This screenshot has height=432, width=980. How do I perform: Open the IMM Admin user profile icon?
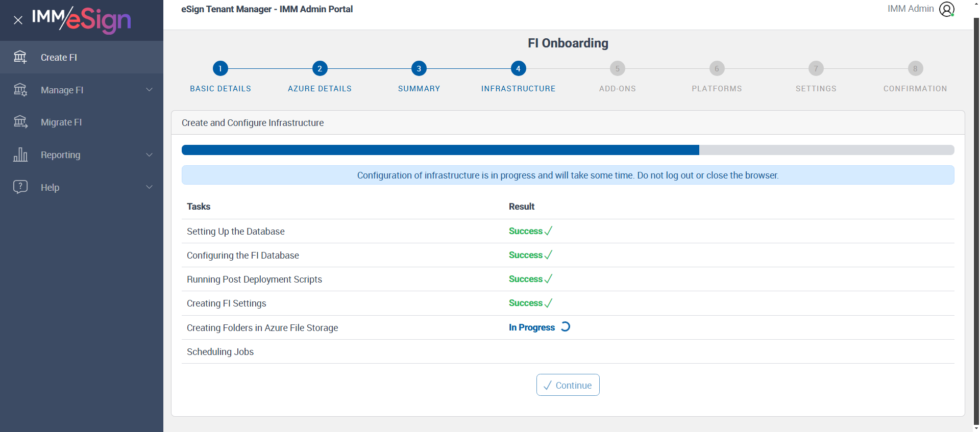point(946,9)
